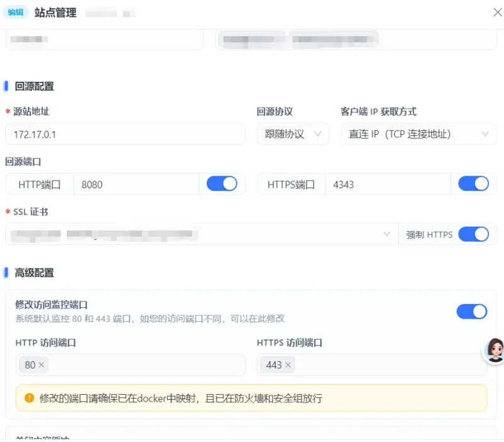Screen dimensions: 504x442
Task: Click the SSL 证书 field label
Action: 30,212
